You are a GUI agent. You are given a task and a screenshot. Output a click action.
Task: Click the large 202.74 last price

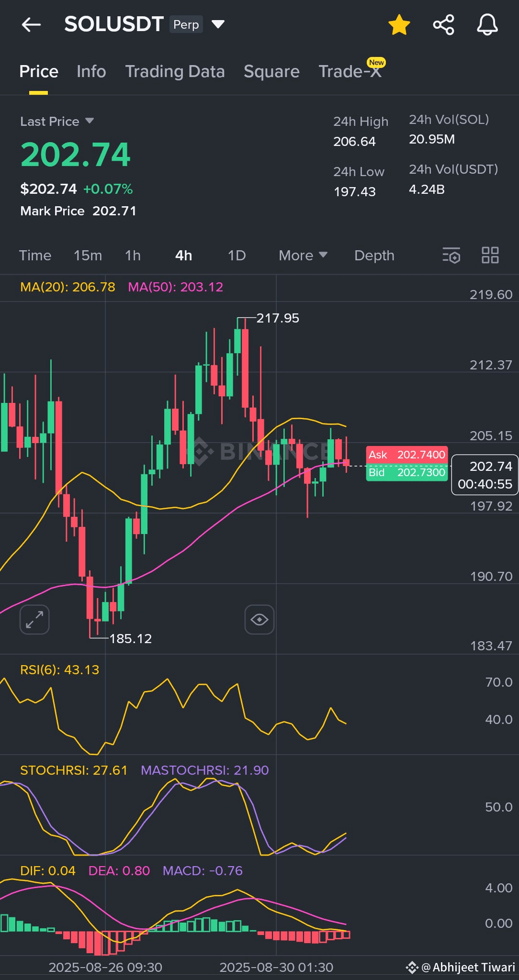(75, 155)
